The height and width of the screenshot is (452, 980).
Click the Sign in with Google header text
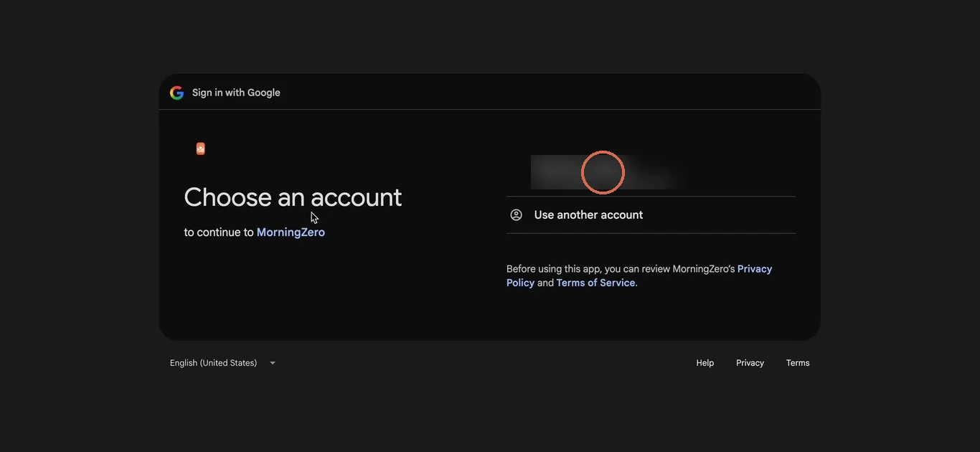point(236,93)
